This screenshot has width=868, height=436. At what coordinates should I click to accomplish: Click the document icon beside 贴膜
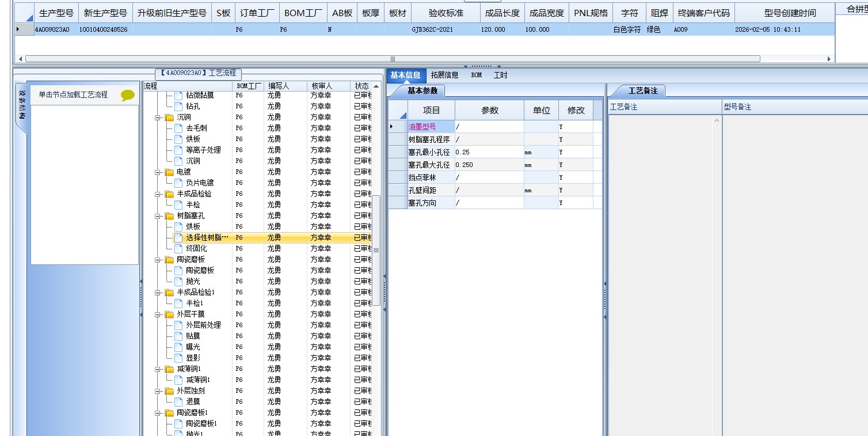click(x=178, y=336)
